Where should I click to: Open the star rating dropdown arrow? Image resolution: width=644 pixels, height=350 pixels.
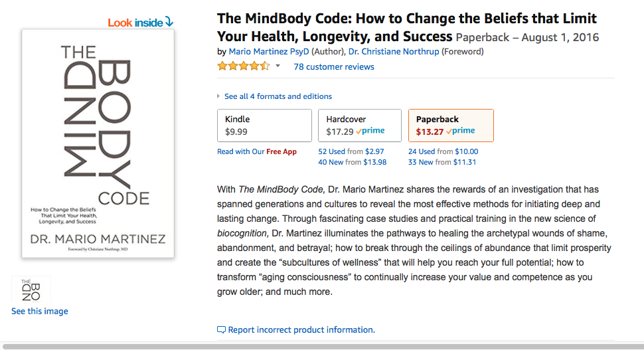point(278,66)
